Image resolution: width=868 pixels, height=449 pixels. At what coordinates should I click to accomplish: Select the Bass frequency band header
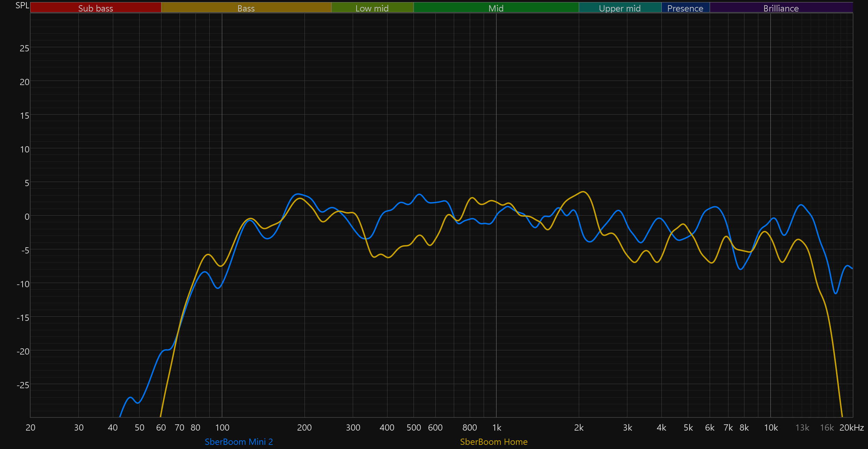(246, 8)
